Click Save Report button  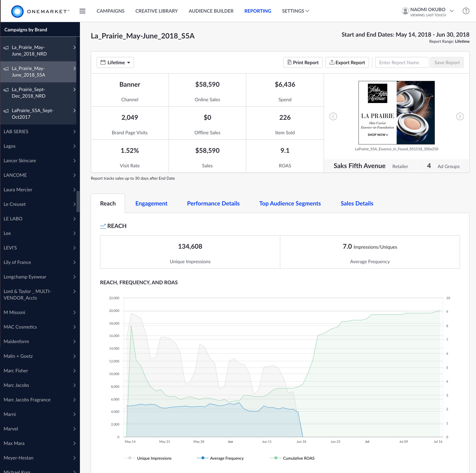pyautogui.click(x=447, y=63)
